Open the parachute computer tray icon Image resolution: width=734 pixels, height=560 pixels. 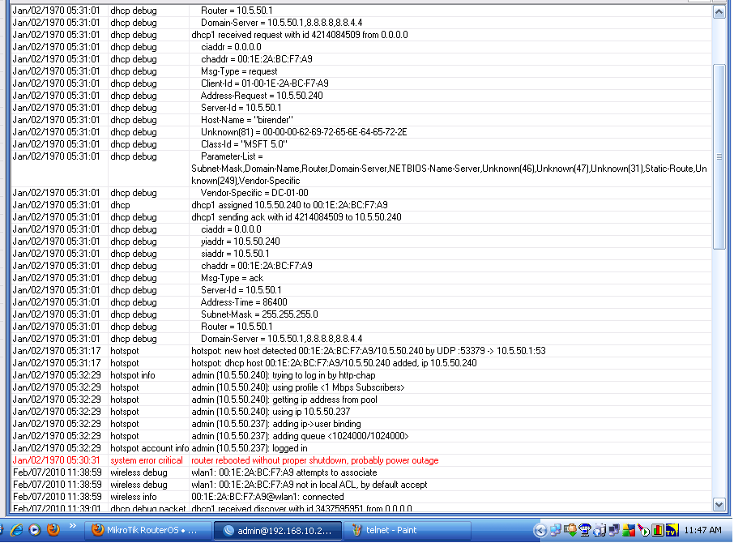click(585, 531)
